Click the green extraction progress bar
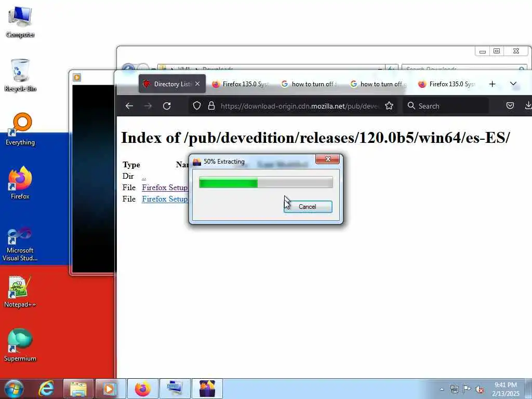This screenshot has width=532, height=399. [265, 182]
